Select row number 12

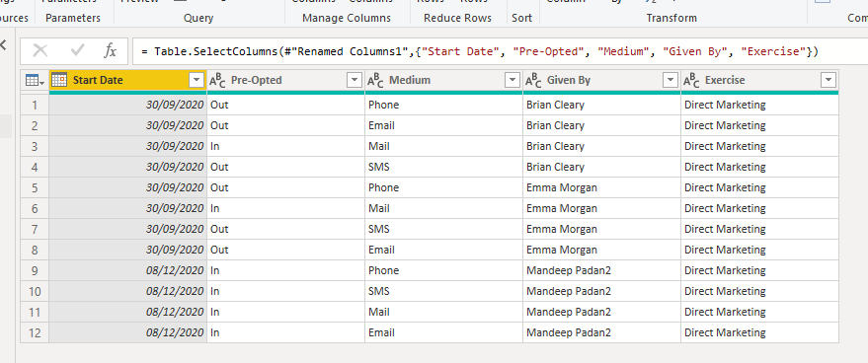[x=35, y=332]
